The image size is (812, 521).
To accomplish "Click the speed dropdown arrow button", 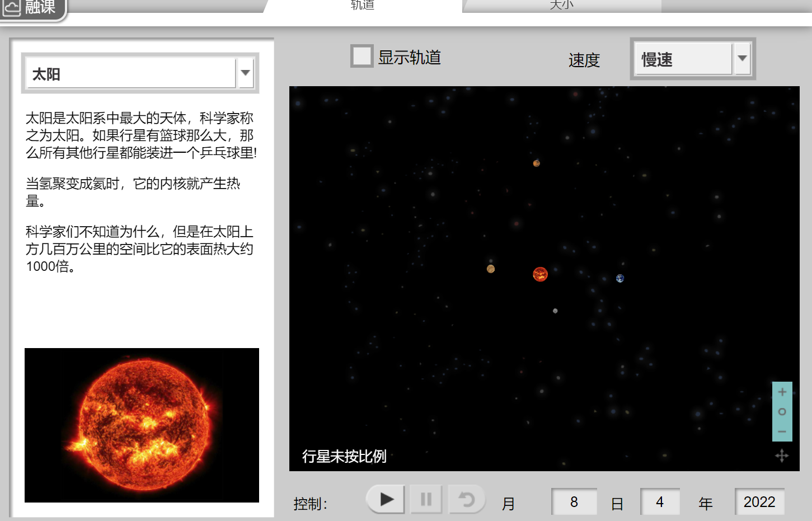I will click(743, 58).
